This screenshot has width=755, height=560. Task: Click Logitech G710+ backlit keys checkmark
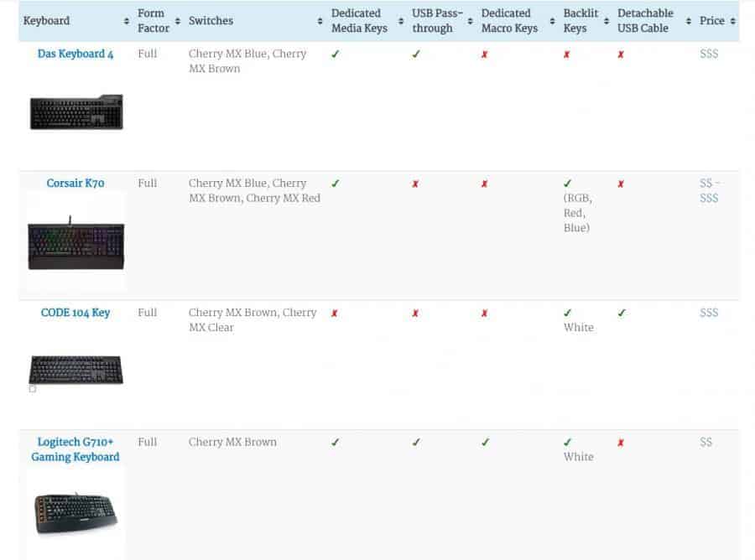pos(568,442)
